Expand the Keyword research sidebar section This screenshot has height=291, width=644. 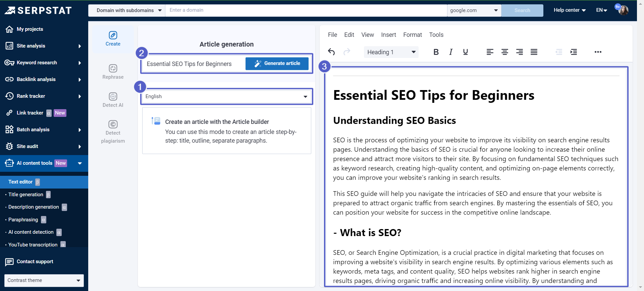44,63
